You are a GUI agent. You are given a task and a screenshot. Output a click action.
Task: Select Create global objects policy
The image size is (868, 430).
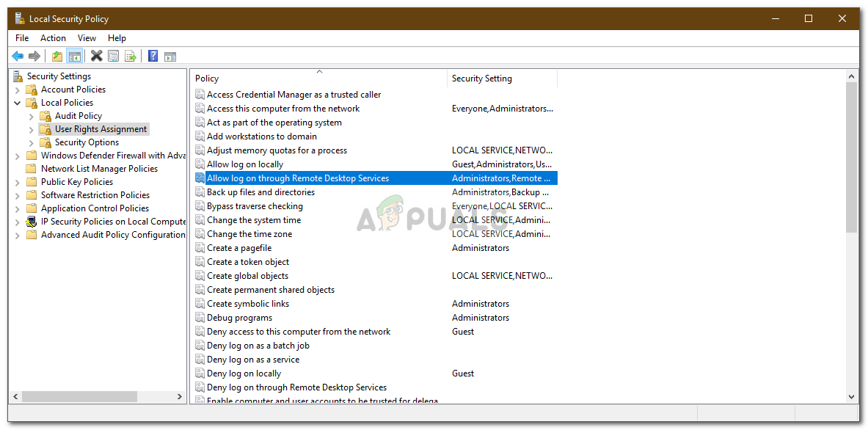click(x=247, y=276)
